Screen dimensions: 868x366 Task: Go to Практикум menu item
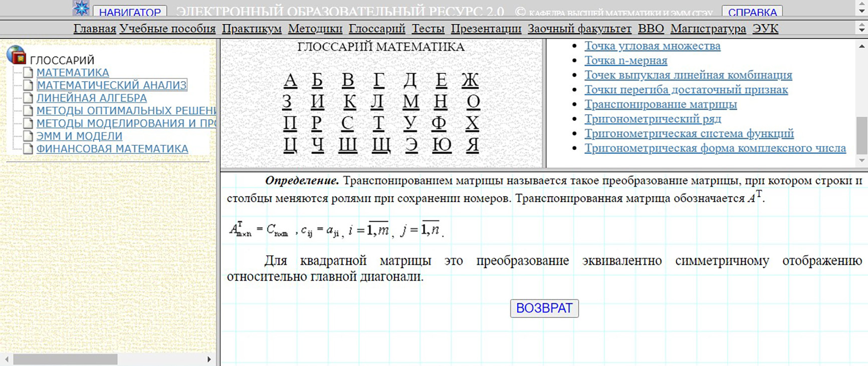point(252,29)
